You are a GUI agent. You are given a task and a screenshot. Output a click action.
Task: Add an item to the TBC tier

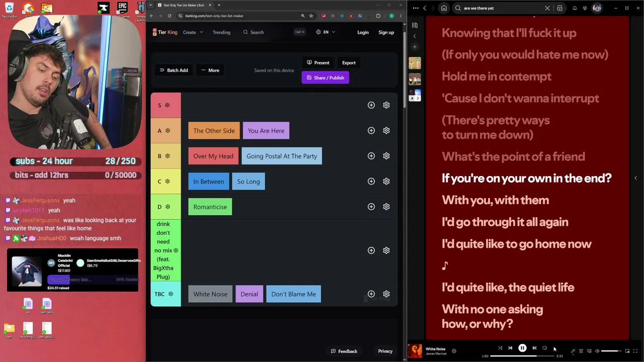[371, 294]
